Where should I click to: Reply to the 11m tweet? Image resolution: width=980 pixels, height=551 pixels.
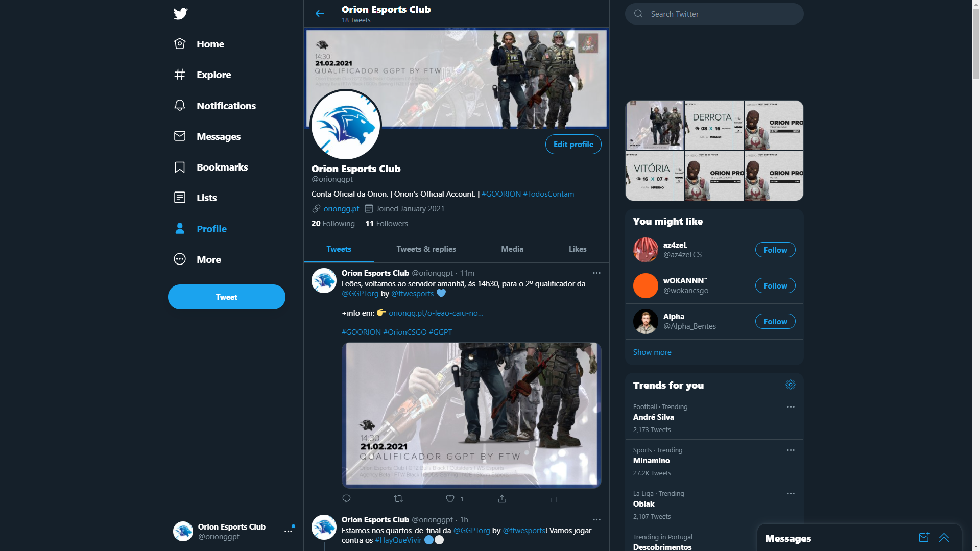(346, 499)
